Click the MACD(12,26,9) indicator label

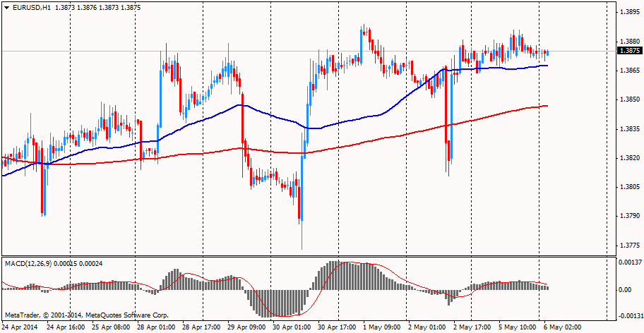(x=28, y=263)
